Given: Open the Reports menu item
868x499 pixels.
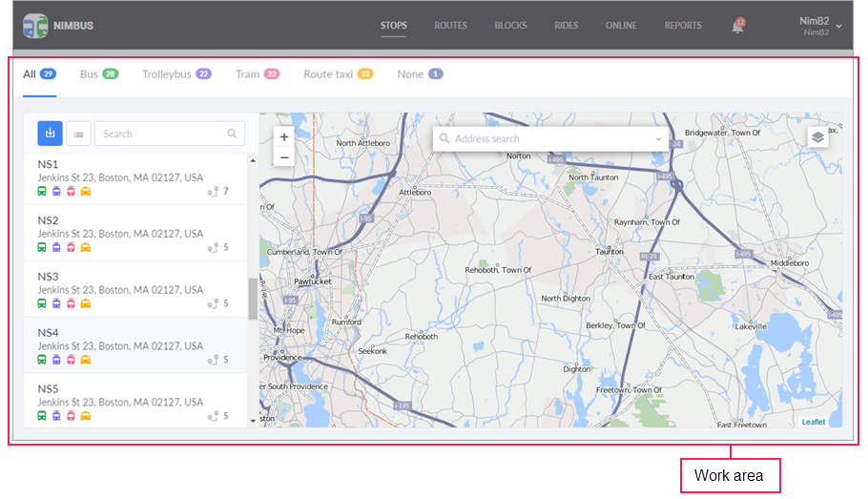Looking at the screenshot, I should 683,26.
